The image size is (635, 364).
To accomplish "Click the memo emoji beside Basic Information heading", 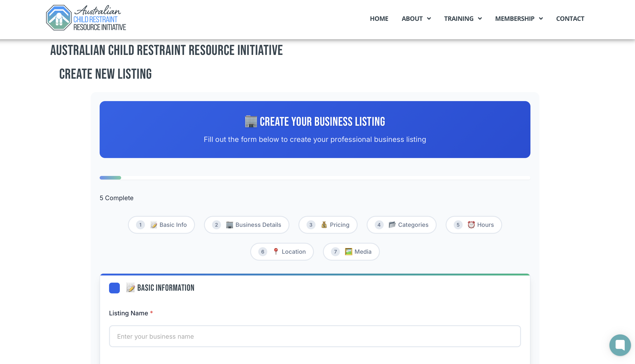I will (130, 288).
